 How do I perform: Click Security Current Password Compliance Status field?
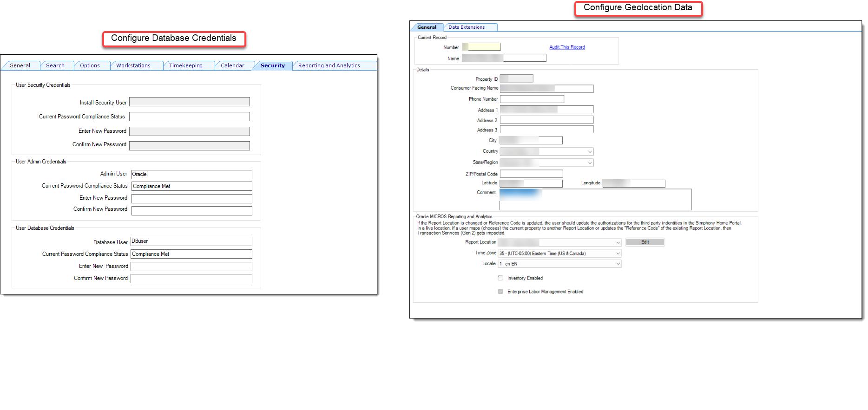[190, 117]
